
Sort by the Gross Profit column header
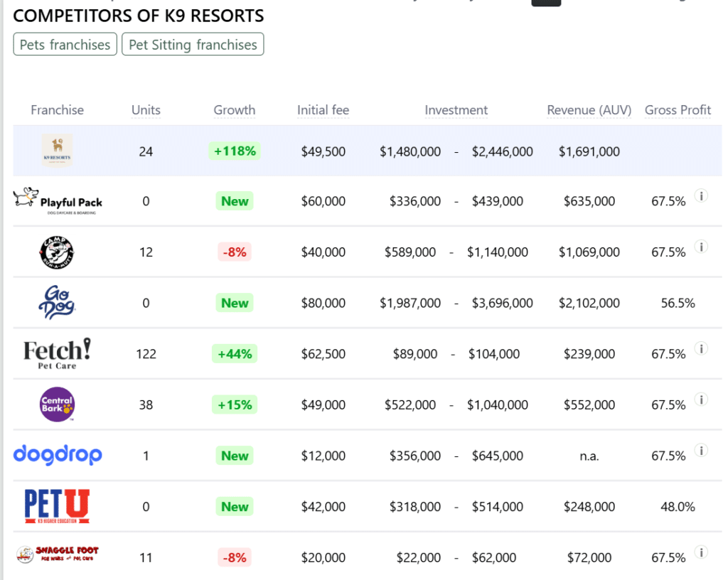678,110
